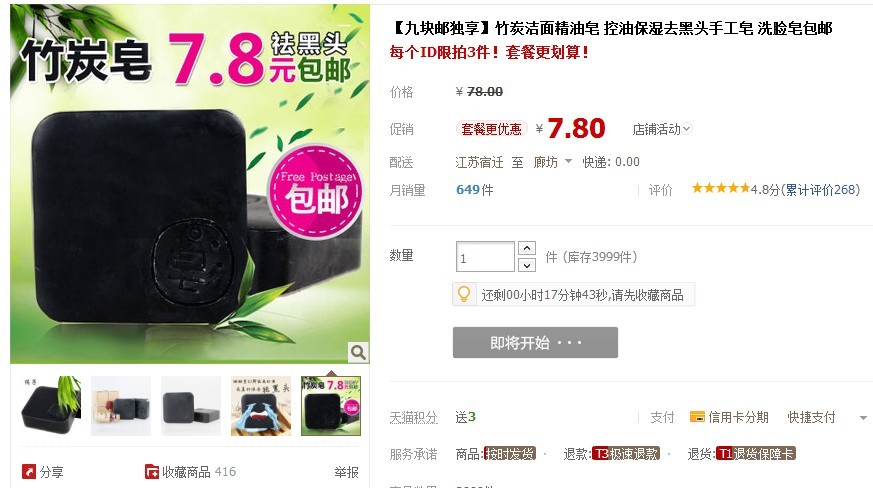Select the first thumbnail with bamboo leaves
This screenshot has height=488, width=873.
[x=51, y=406]
